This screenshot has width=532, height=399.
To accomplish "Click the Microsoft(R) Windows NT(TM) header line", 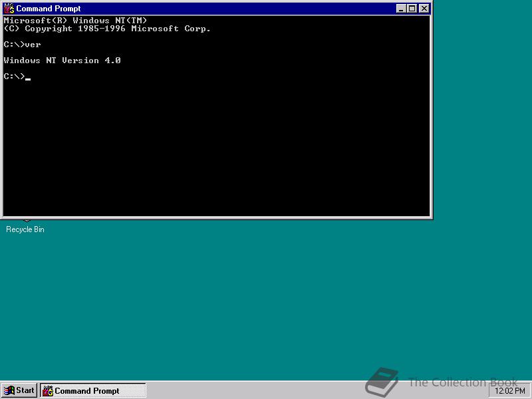I will pyautogui.click(x=75, y=21).
